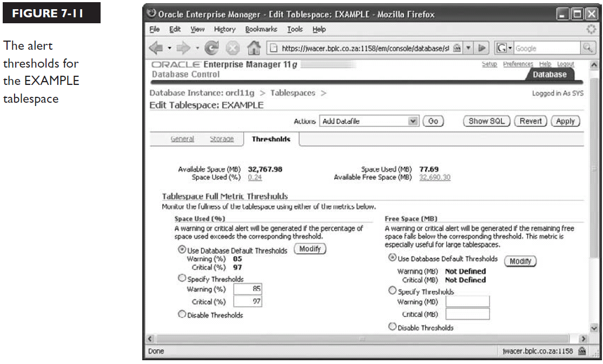Select Disable Thresholds for Free Space

coord(393,327)
